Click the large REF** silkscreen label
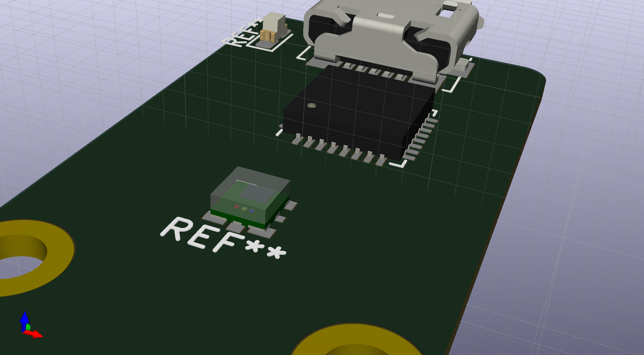This screenshot has width=644, height=355. tap(224, 238)
